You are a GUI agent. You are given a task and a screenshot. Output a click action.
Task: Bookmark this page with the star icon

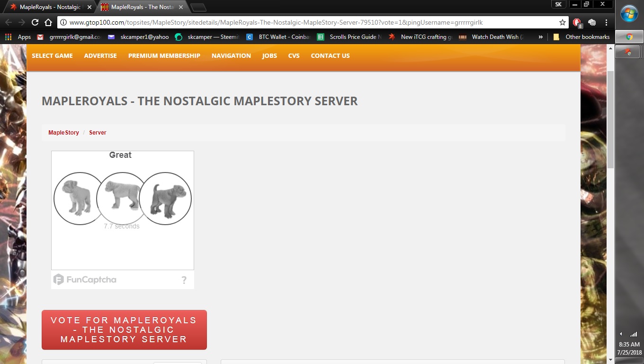pos(562,22)
